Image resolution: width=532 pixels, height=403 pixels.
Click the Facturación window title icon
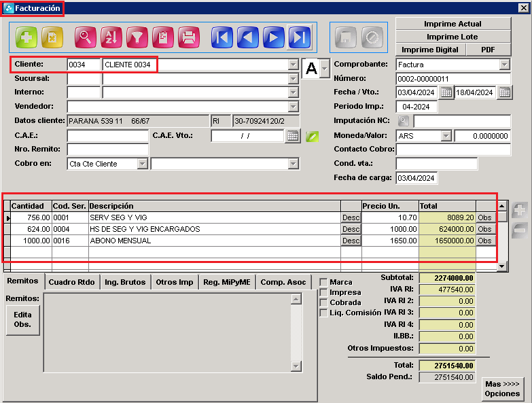click(8, 8)
